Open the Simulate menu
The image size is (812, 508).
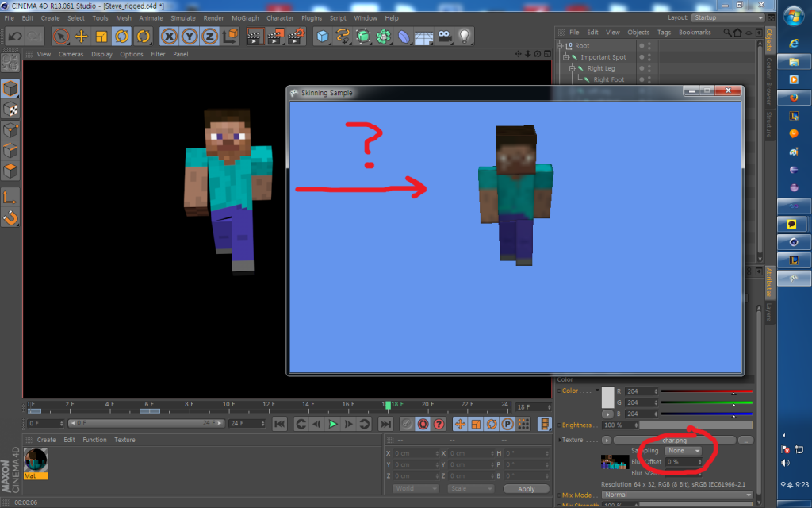click(183, 18)
